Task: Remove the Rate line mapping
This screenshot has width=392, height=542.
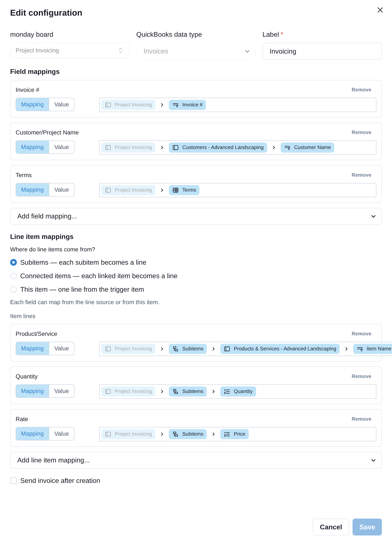Action: click(x=361, y=419)
